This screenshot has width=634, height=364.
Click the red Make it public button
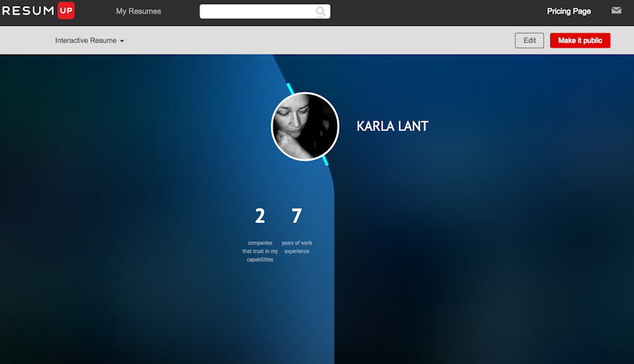pyautogui.click(x=579, y=41)
